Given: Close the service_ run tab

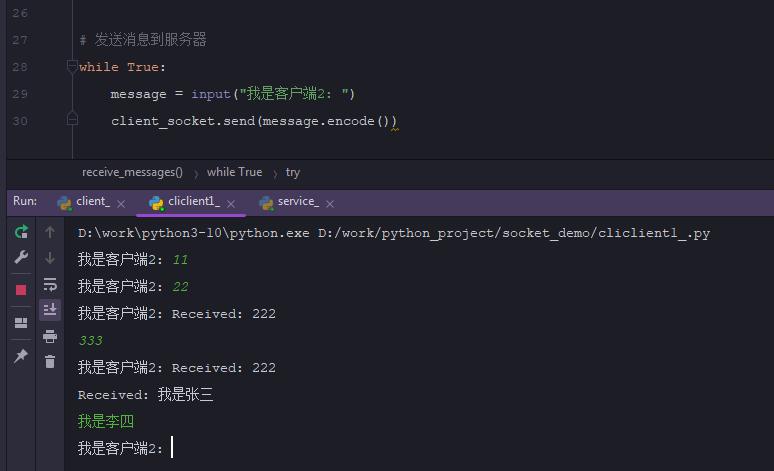Looking at the screenshot, I should click(330, 203).
